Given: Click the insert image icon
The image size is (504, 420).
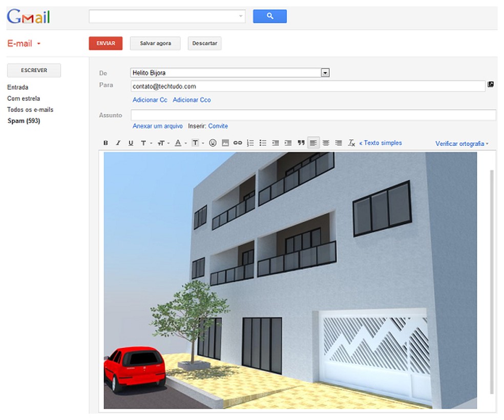Looking at the screenshot, I should tap(225, 143).
